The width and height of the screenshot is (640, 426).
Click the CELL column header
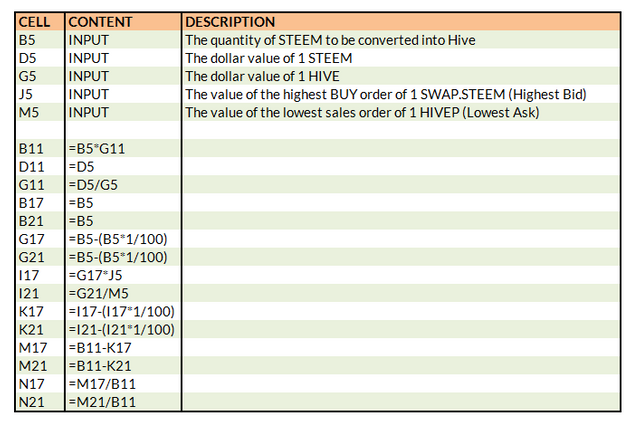(x=34, y=22)
